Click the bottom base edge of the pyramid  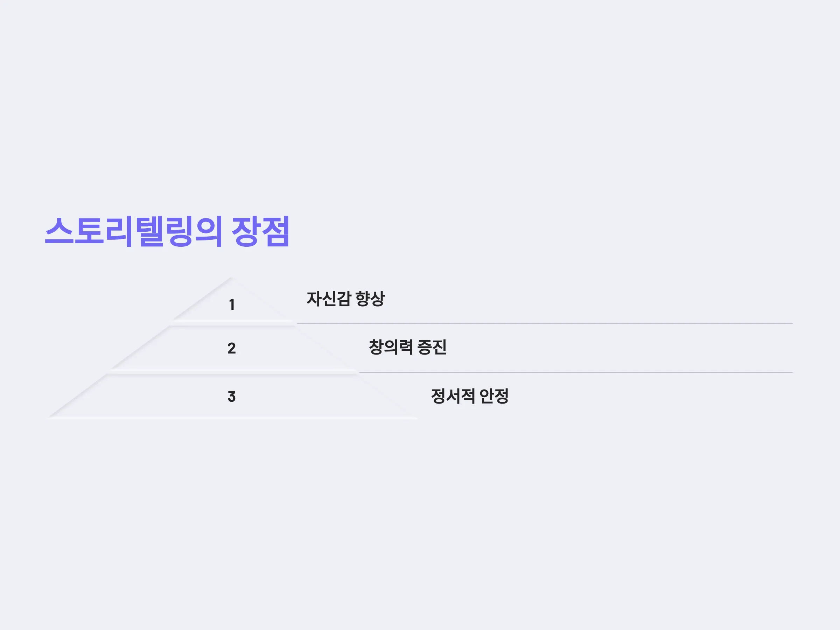click(232, 418)
